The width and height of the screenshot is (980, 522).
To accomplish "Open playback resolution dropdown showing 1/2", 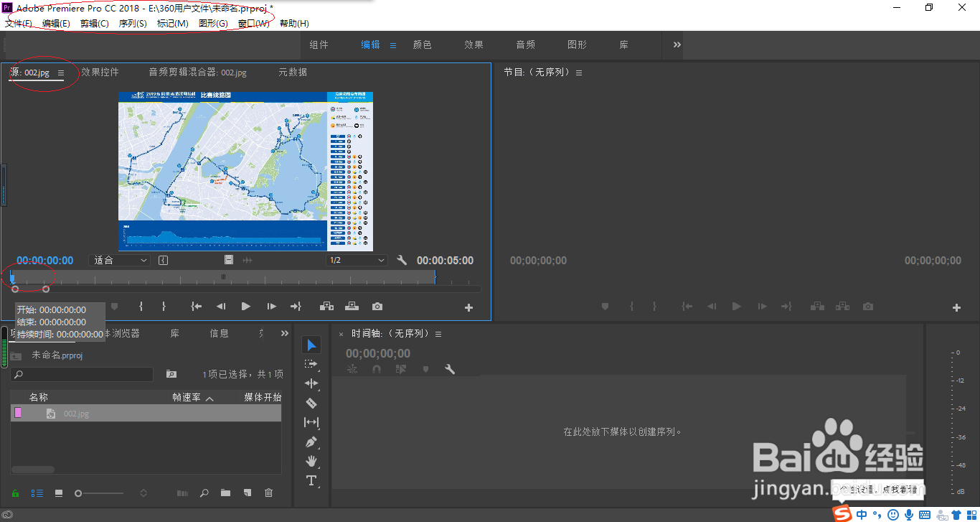I will (x=357, y=260).
